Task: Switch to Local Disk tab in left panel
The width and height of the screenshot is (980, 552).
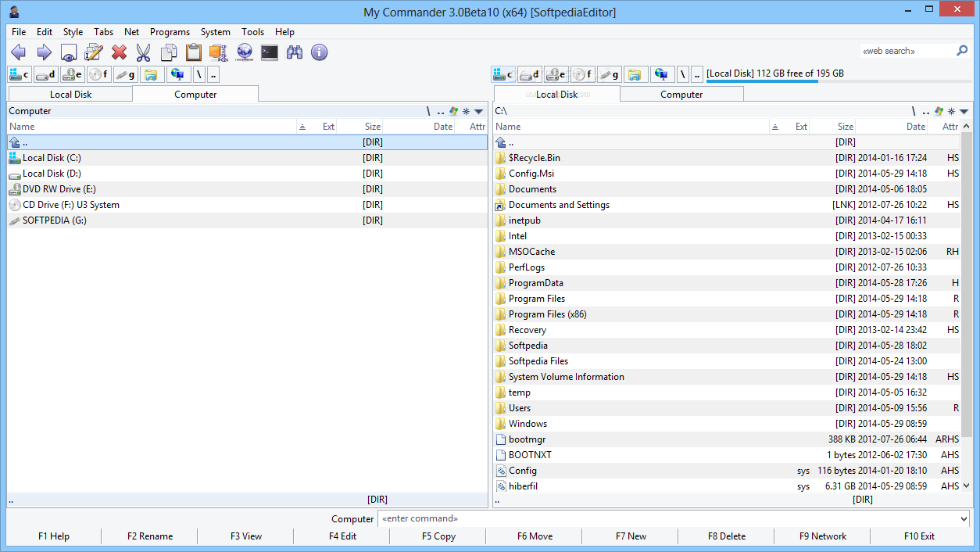Action: point(71,94)
